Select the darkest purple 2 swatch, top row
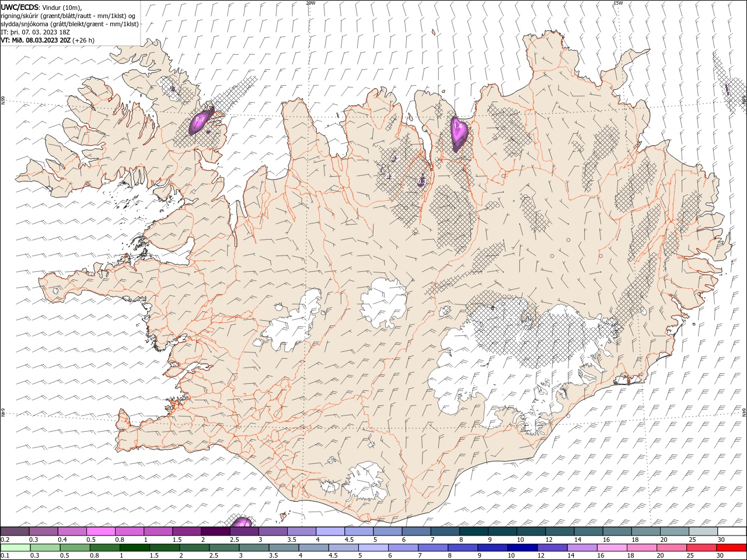 (x=215, y=531)
